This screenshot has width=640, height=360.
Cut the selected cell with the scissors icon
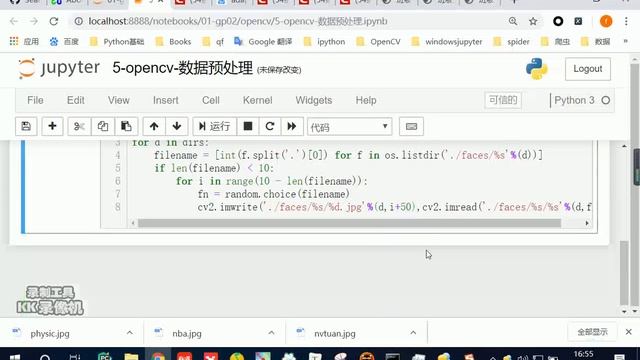[x=79, y=126]
